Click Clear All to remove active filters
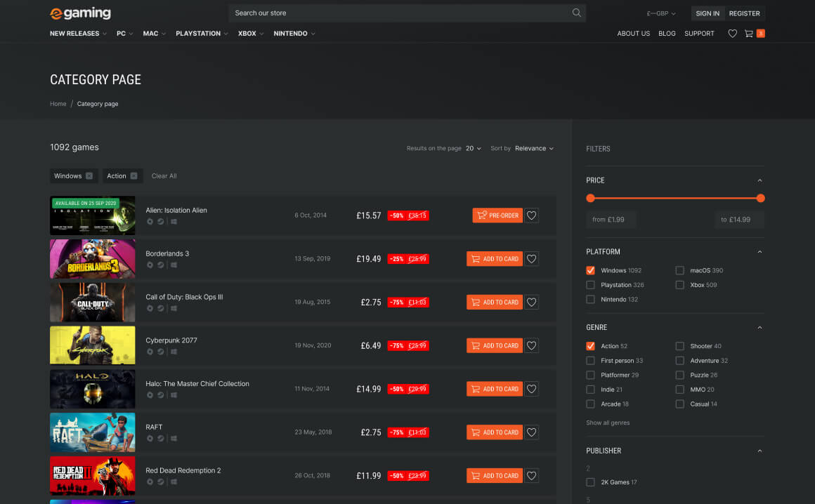This screenshot has width=815, height=504. tap(164, 175)
